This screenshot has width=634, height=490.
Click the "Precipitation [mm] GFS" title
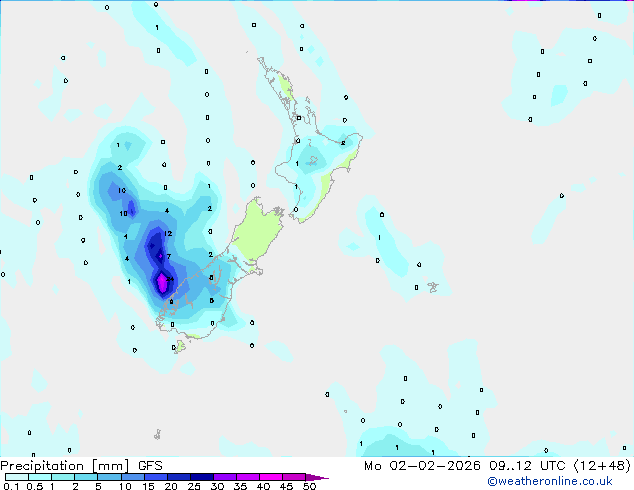[x=81, y=466]
